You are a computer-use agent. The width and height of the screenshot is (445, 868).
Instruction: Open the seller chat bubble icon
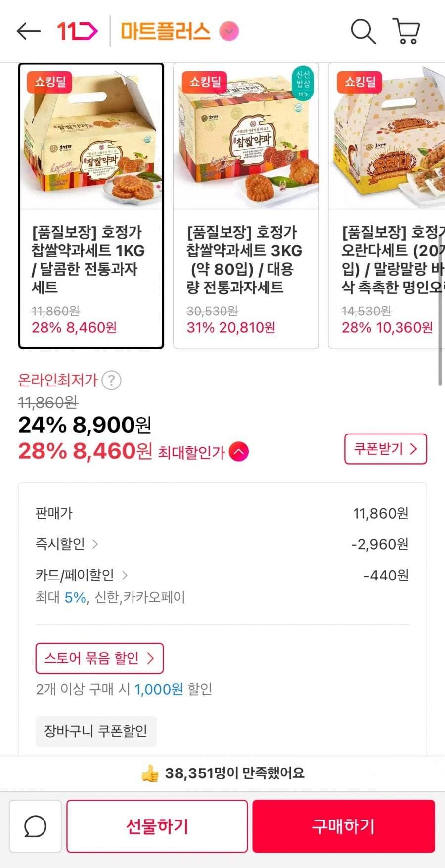[x=36, y=826]
